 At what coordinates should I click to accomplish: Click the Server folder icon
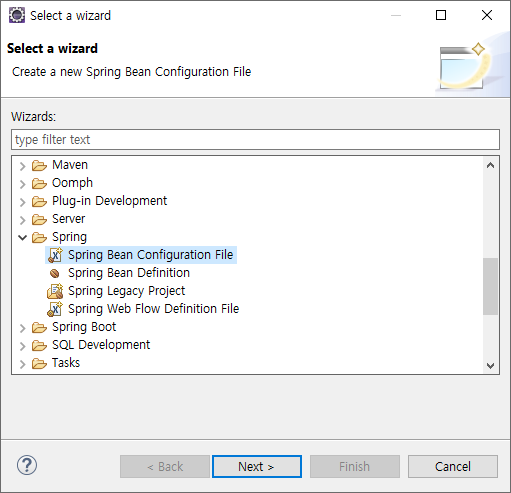tap(39, 219)
